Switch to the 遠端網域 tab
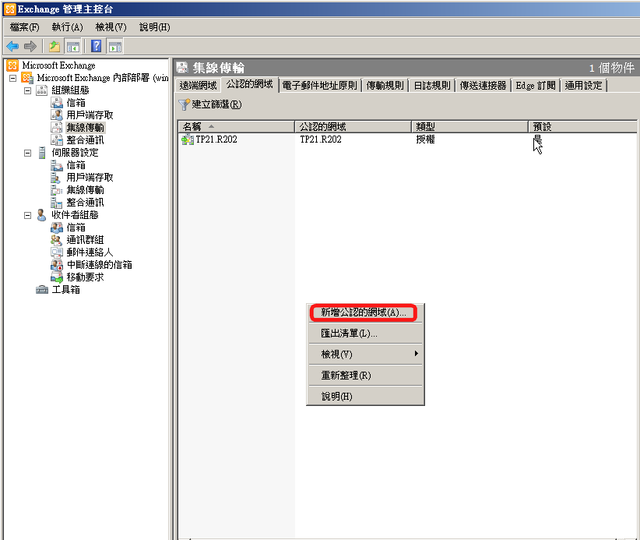 point(198,86)
